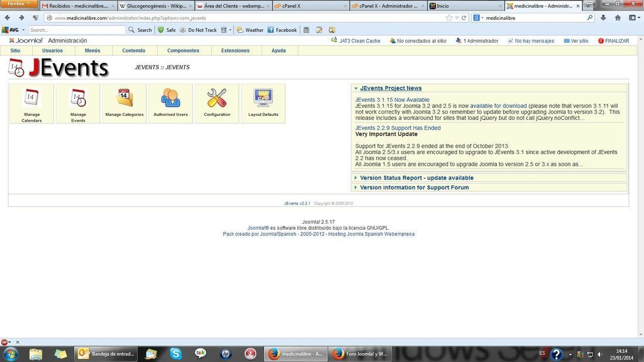Collapse JEvents Project News panel
This screenshot has width=644, height=362.
390,88
